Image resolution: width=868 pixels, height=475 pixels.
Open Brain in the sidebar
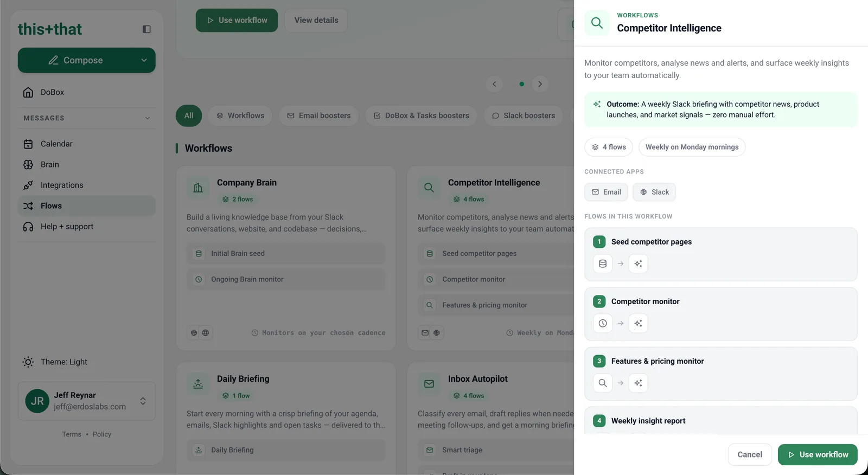[x=87, y=164]
